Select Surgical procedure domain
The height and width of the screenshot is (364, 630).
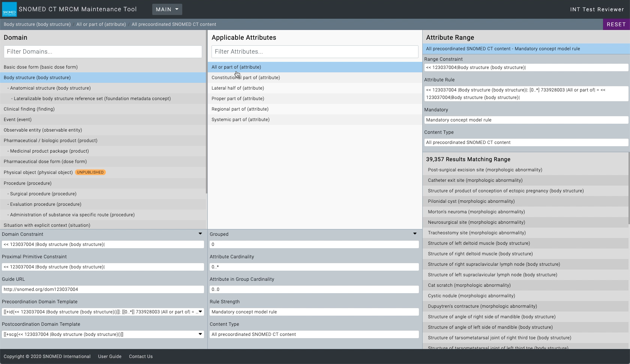pos(103,194)
